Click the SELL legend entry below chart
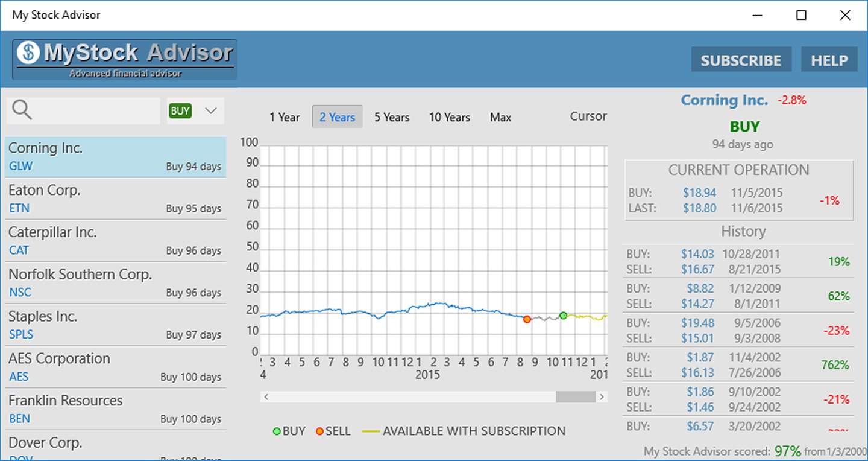The width and height of the screenshot is (868, 461). tap(333, 431)
